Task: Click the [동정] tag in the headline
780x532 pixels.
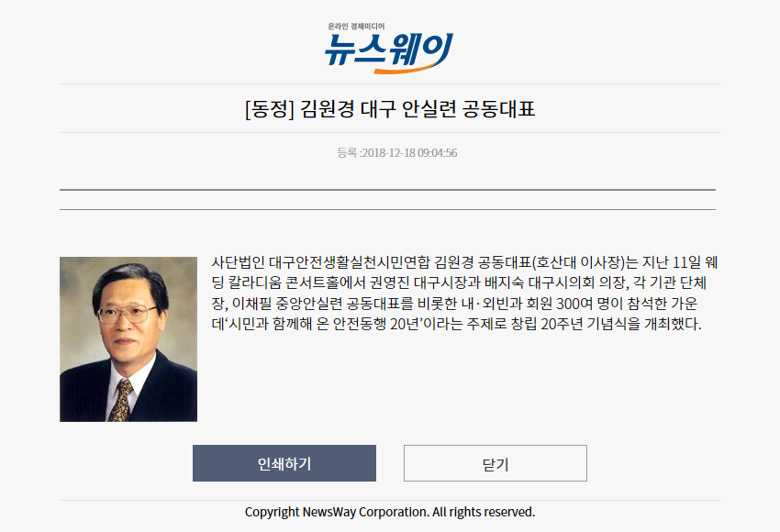Action: click(269, 109)
